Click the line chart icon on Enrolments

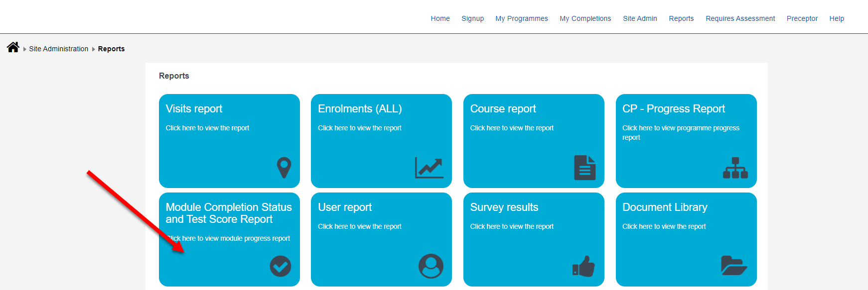[x=429, y=168]
